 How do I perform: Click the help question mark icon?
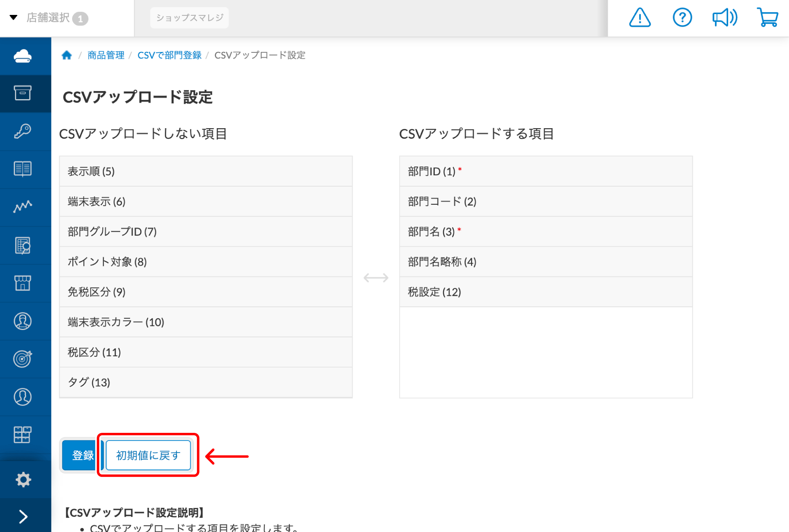pos(682,18)
